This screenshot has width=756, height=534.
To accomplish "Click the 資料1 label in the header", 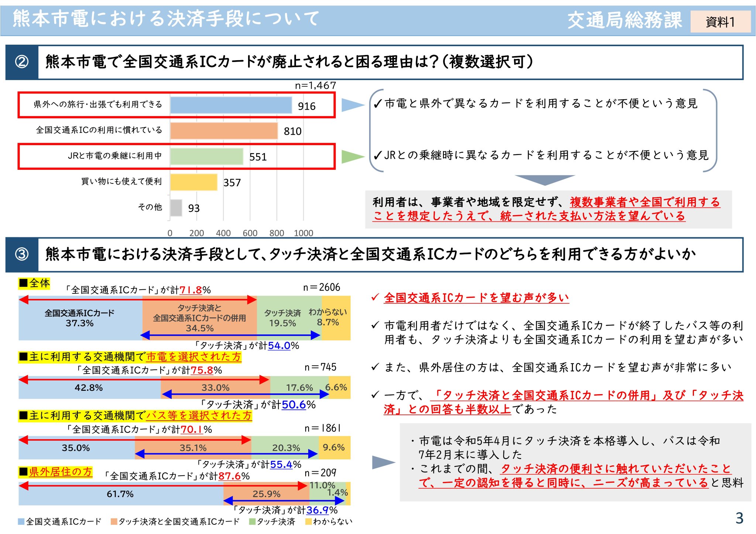I will [x=720, y=22].
